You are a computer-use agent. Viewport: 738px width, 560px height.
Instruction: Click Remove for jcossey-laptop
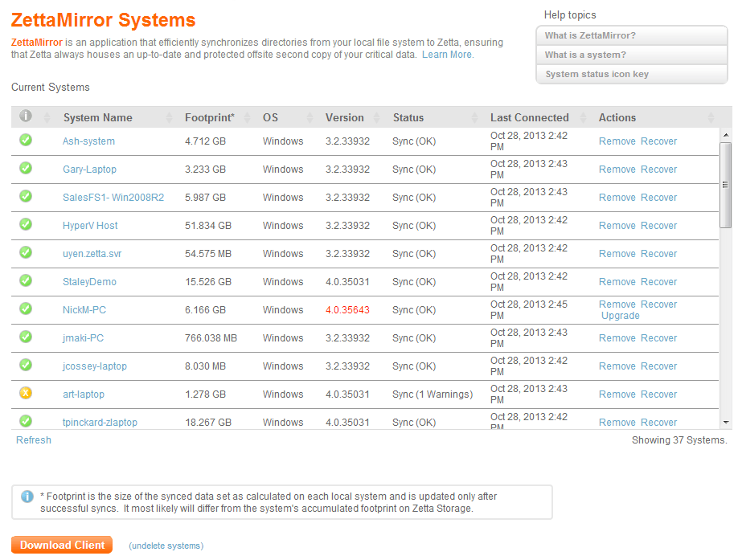point(617,366)
